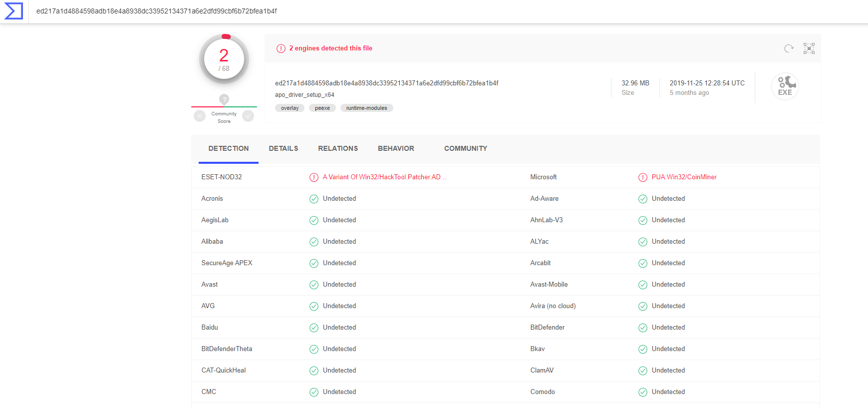Click the community score bar
Viewport: 868px width, 408px height.
click(224, 107)
